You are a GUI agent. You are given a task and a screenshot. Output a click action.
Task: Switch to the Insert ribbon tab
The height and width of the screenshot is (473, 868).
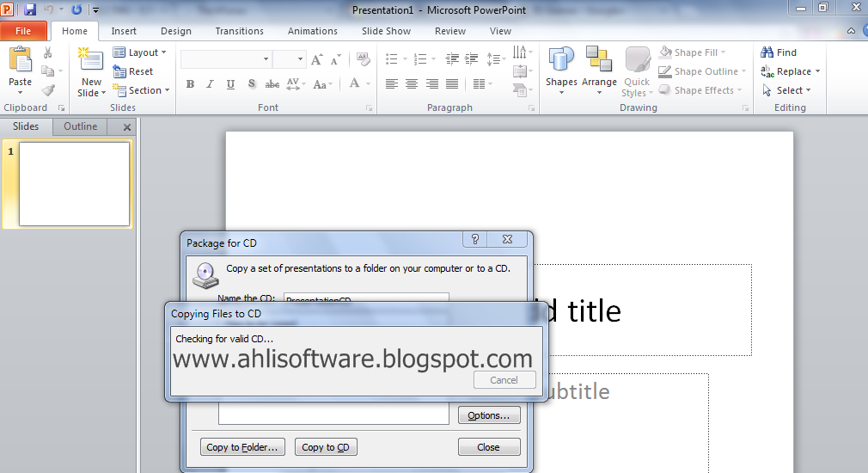click(124, 31)
